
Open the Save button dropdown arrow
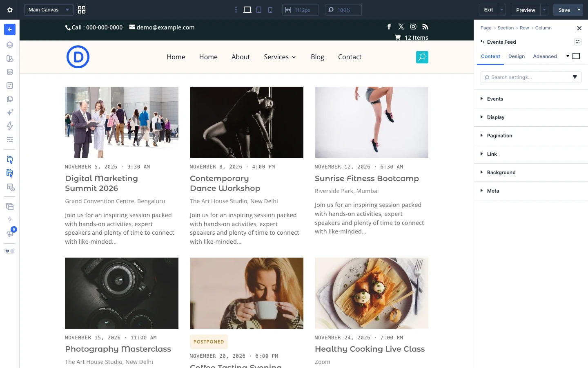tap(579, 10)
